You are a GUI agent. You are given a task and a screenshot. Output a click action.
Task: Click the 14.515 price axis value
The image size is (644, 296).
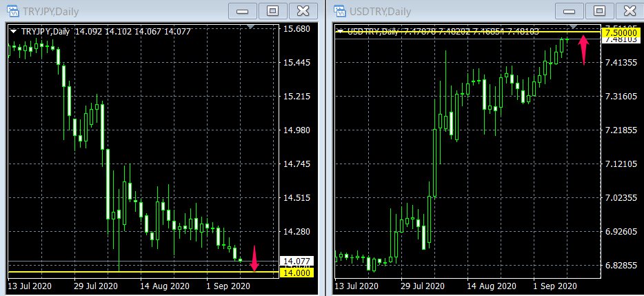(297, 197)
